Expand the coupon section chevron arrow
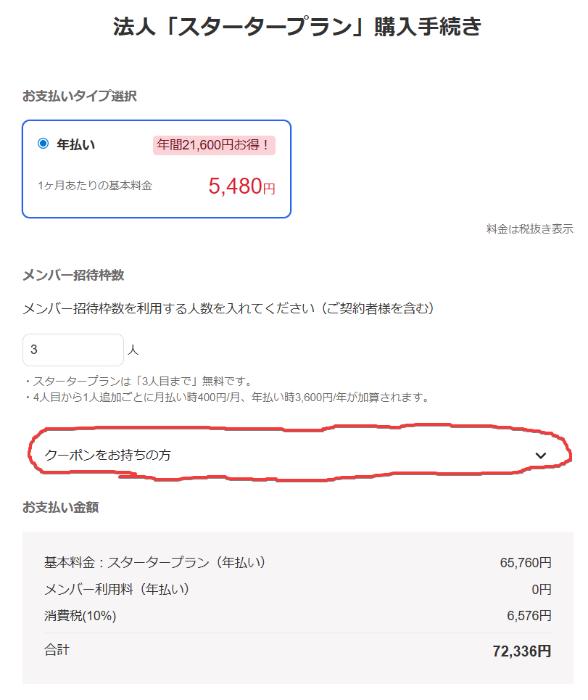This screenshot has width=588, height=700. (x=540, y=456)
